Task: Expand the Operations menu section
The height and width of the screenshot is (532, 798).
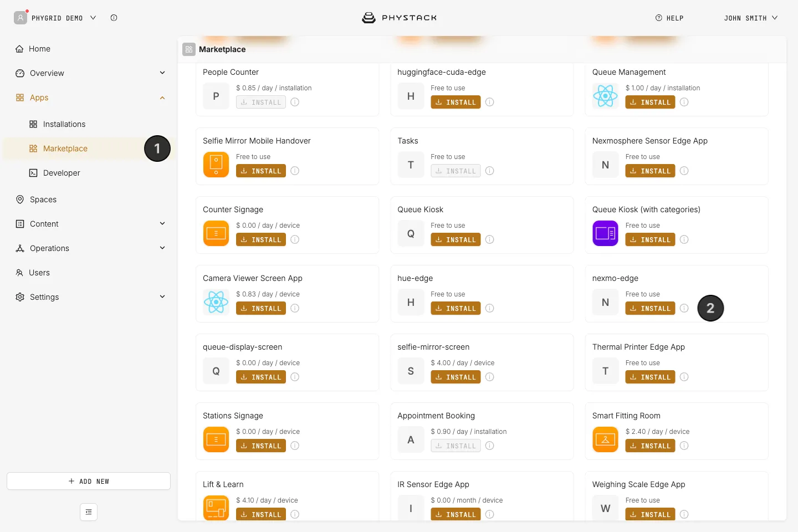Action: pos(162,248)
